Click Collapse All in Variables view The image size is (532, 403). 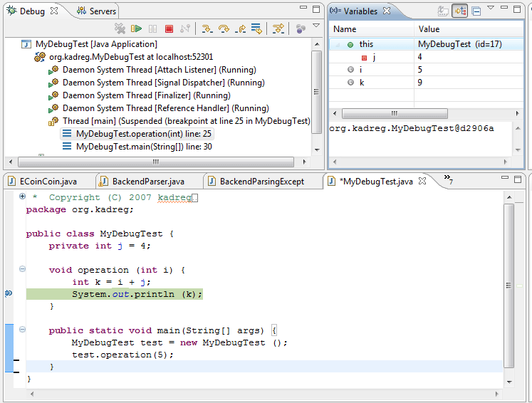pos(476,11)
